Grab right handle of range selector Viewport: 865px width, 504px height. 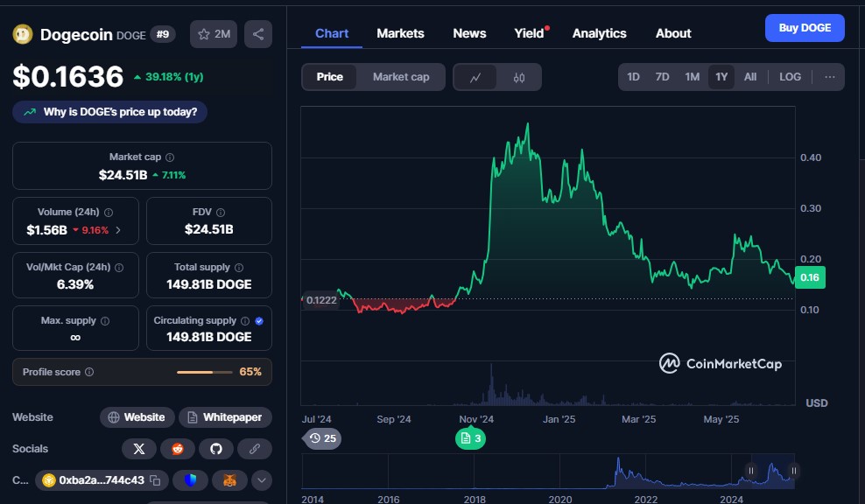tap(794, 471)
